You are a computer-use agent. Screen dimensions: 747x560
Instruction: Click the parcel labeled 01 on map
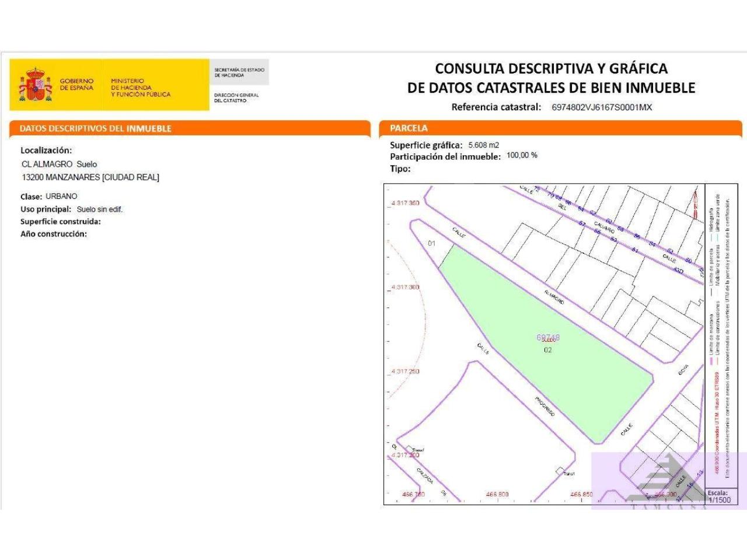[432, 243]
